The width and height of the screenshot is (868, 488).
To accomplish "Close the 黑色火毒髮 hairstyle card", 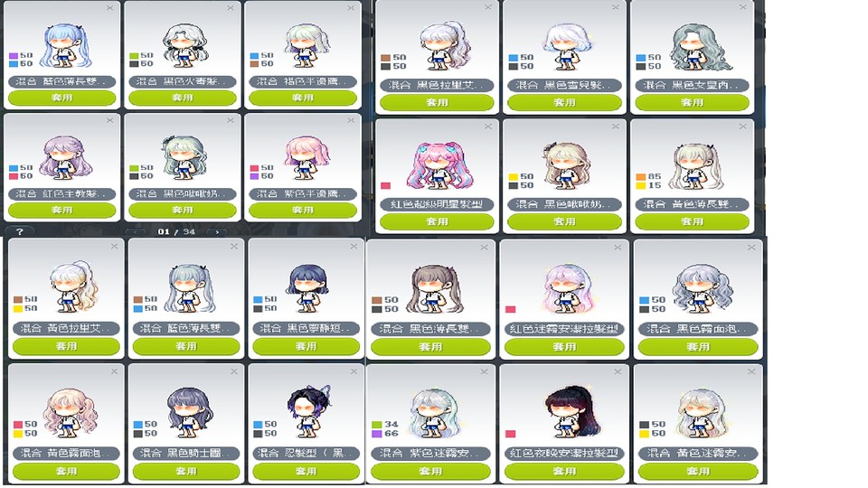I will (231, 8).
